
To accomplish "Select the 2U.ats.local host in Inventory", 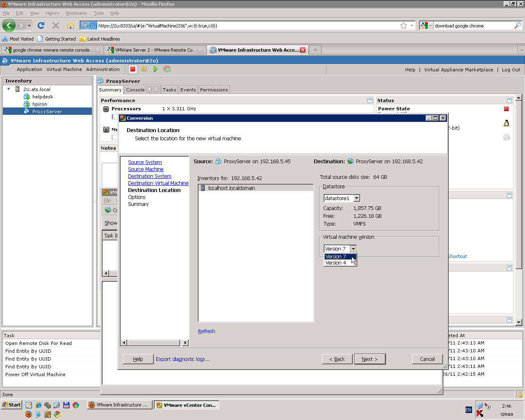I will 37,89.
